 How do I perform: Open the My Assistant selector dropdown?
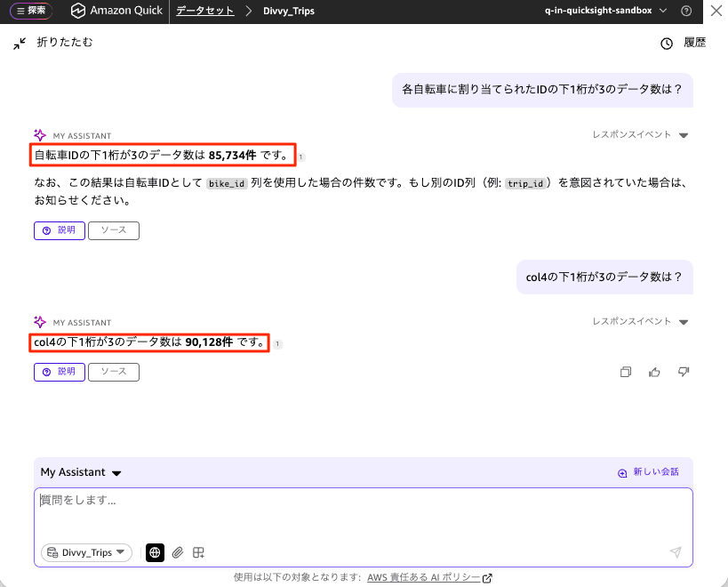81,472
